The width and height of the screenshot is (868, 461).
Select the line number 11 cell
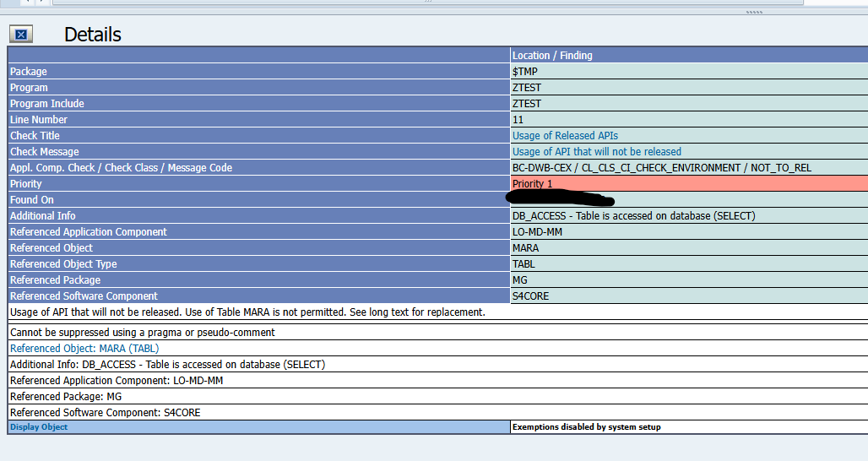click(x=518, y=120)
